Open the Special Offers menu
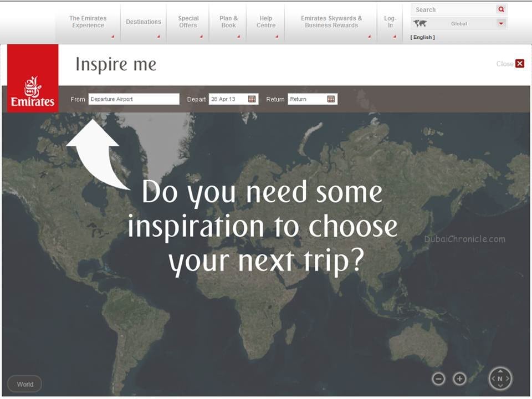The image size is (532, 399). click(x=188, y=22)
